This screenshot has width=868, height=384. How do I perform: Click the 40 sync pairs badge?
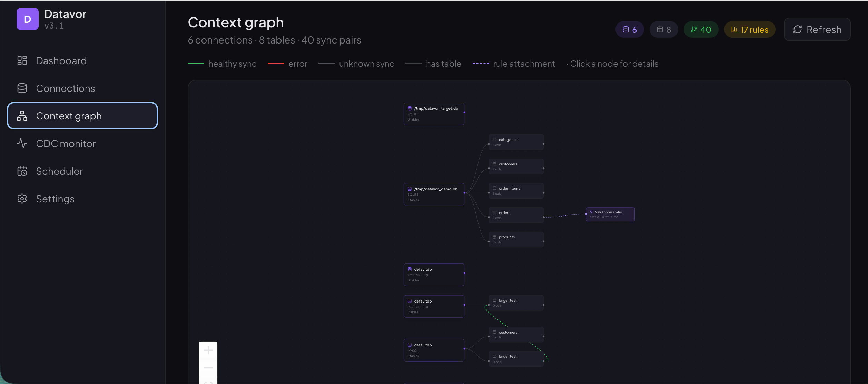pyautogui.click(x=701, y=30)
